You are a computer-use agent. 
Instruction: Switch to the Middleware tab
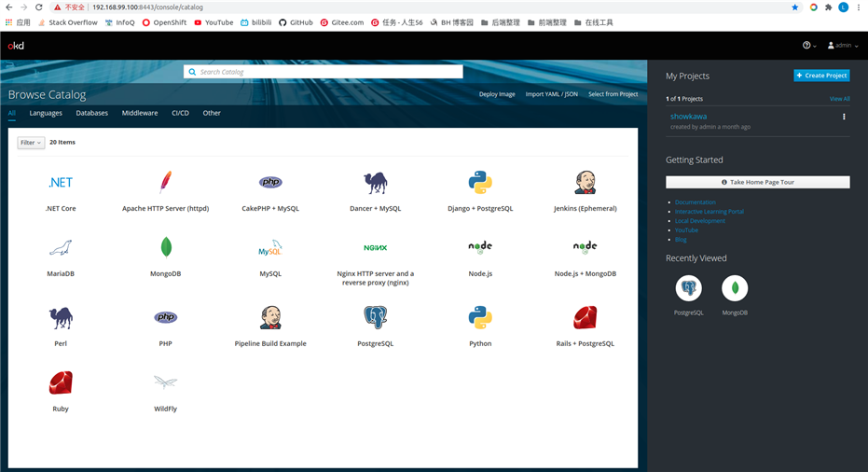tap(140, 113)
